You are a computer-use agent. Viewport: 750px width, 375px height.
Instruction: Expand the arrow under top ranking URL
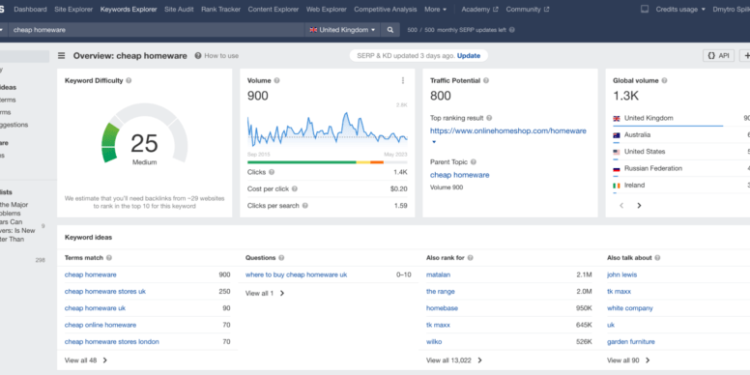click(x=434, y=142)
